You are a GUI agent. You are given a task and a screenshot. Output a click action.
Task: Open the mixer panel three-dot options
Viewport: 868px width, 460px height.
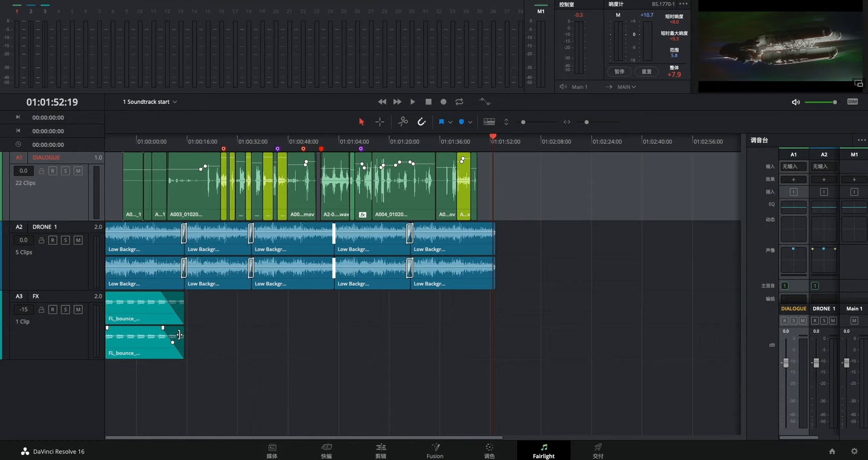tap(861, 140)
